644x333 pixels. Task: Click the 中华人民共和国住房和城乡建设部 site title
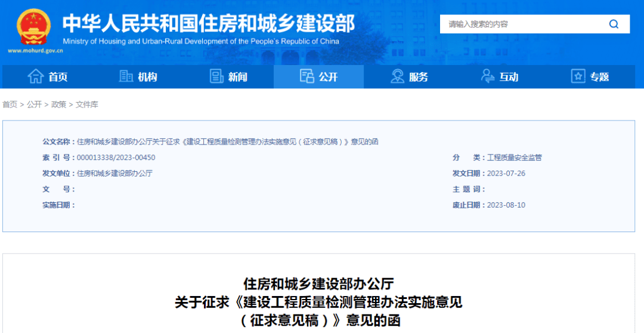coord(209,23)
